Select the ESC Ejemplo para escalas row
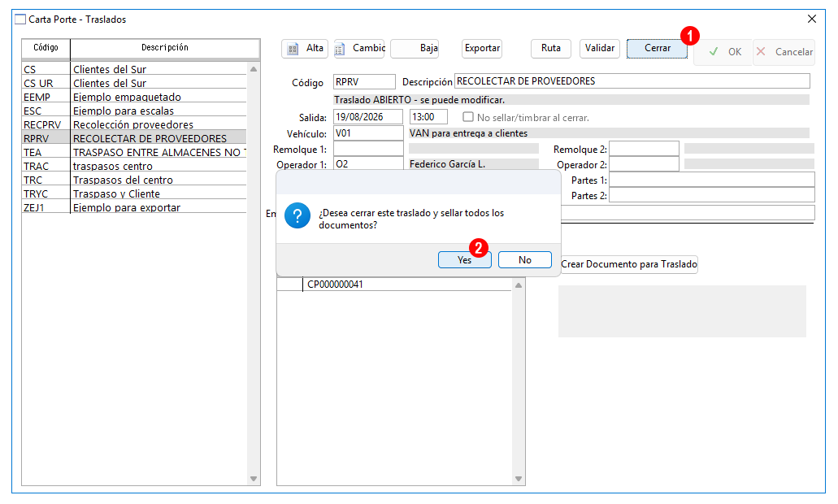The image size is (838, 504). [134, 111]
